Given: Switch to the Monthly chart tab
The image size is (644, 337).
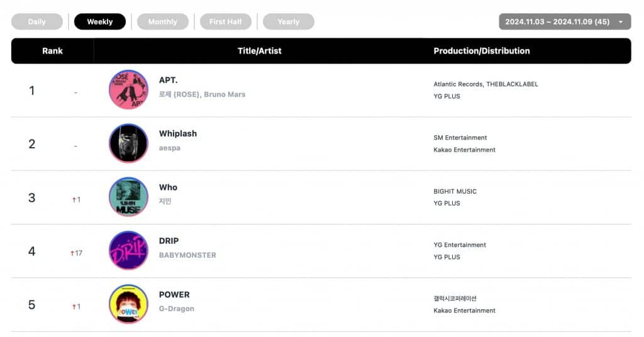Looking at the screenshot, I should coord(162,22).
